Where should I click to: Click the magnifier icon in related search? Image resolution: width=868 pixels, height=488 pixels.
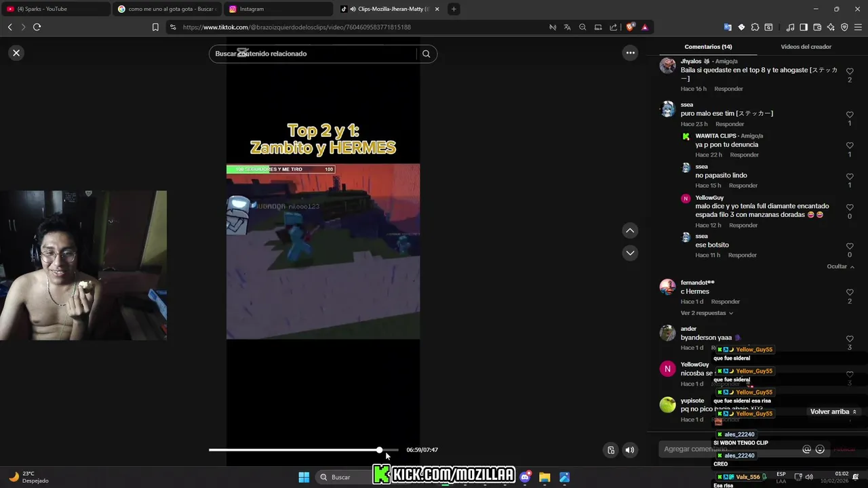(x=426, y=54)
